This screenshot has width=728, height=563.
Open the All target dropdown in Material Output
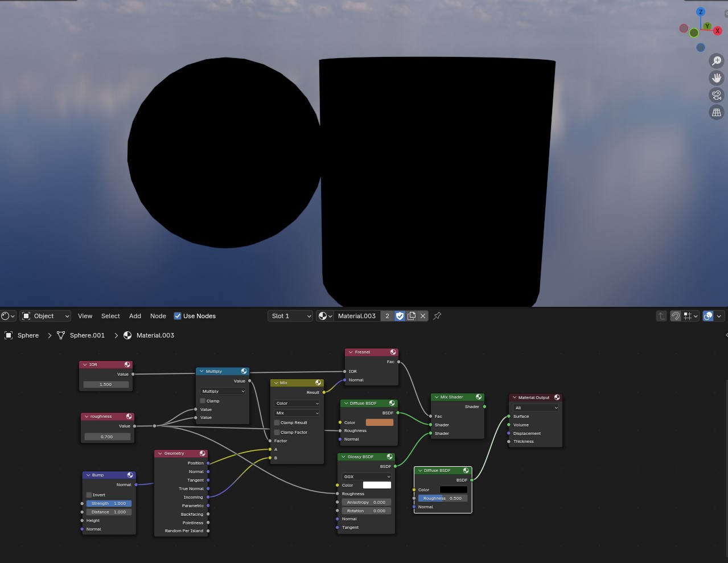(x=536, y=408)
